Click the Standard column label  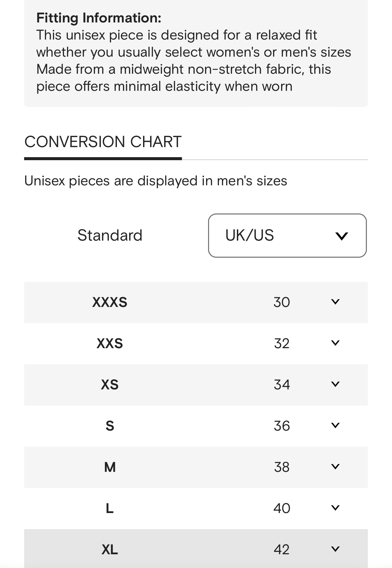(110, 235)
